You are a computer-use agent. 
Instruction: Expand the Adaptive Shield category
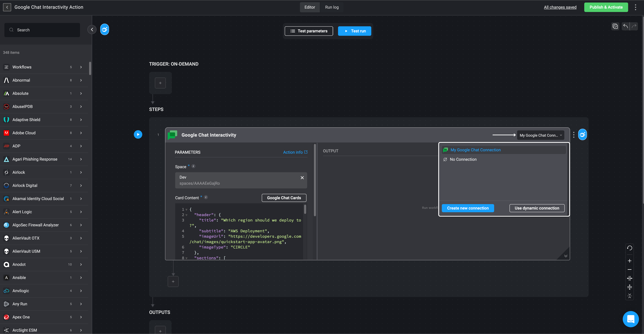(81, 120)
